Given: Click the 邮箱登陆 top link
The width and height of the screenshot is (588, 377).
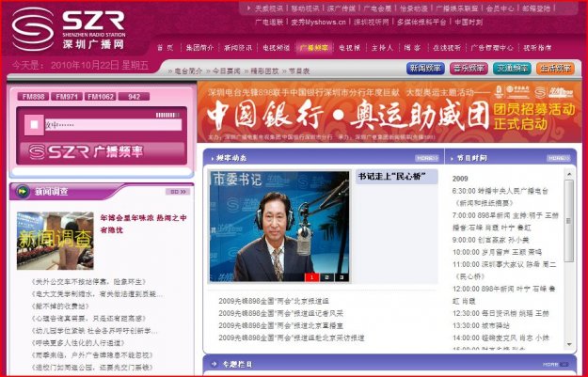Looking at the screenshot, I should (536, 8).
